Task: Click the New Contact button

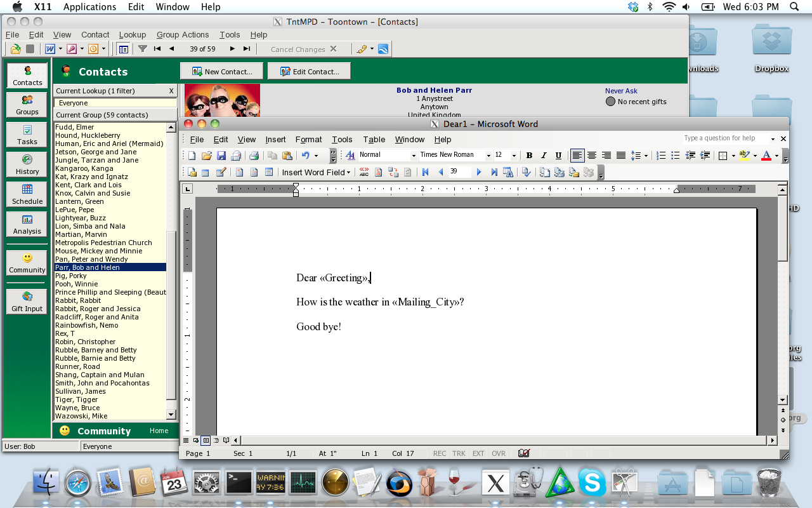Action: [x=222, y=71]
